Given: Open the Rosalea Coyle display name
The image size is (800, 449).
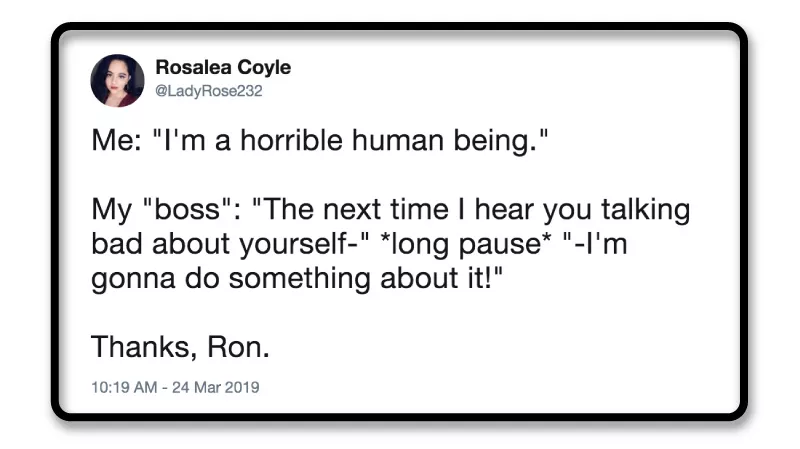Looking at the screenshot, I should pyautogui.click(x=223, y=68).
